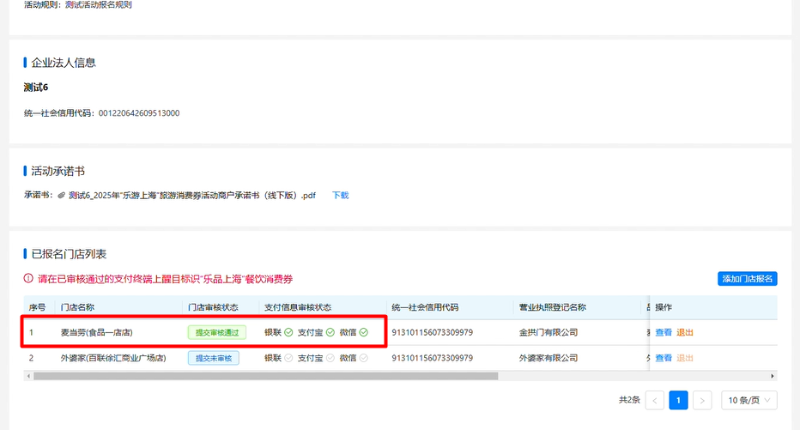Screen dimensions: 800x430
Task: Open the 10 条/页 page size dropdown
Action: pyautogui.click(x=749, y=400)
